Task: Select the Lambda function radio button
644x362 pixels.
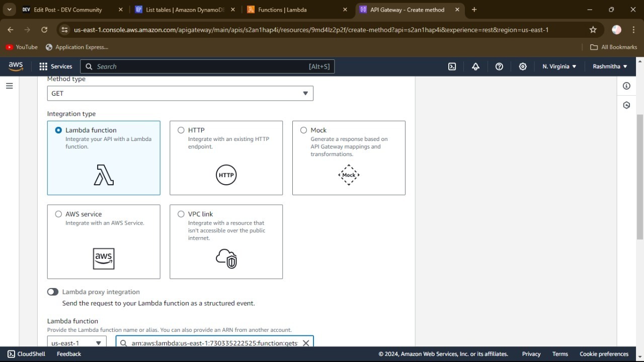Action: 58,130
